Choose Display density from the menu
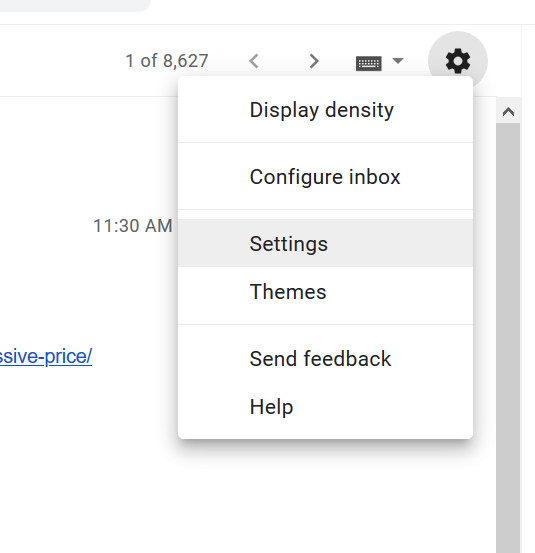Image resolution: width=535 pixels, height=553 pixels. click(x=325, y=110)
